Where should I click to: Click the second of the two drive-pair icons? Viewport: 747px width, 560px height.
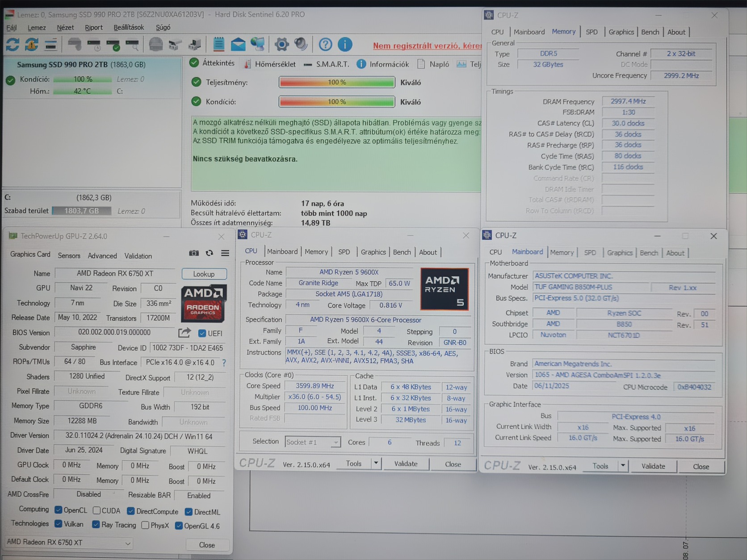[x=195, y=45]
